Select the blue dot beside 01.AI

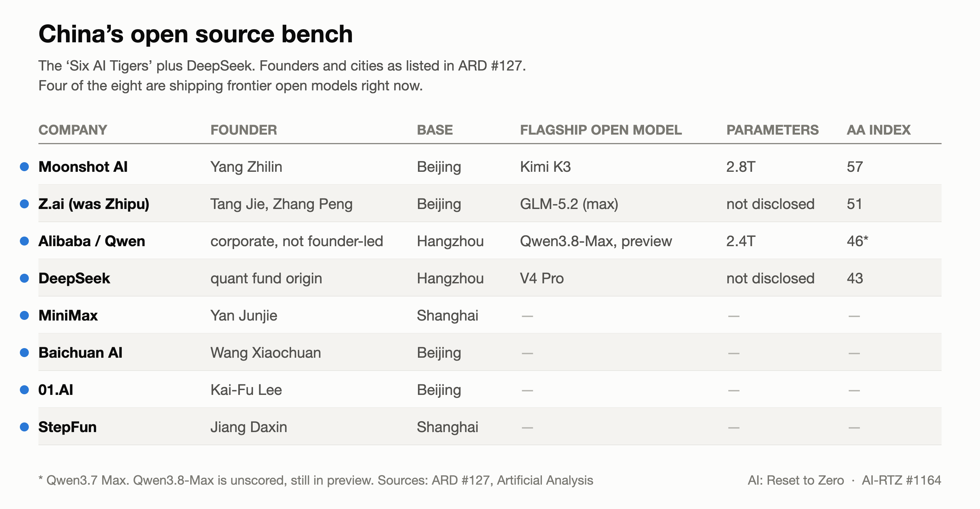(x=24, y=390)
